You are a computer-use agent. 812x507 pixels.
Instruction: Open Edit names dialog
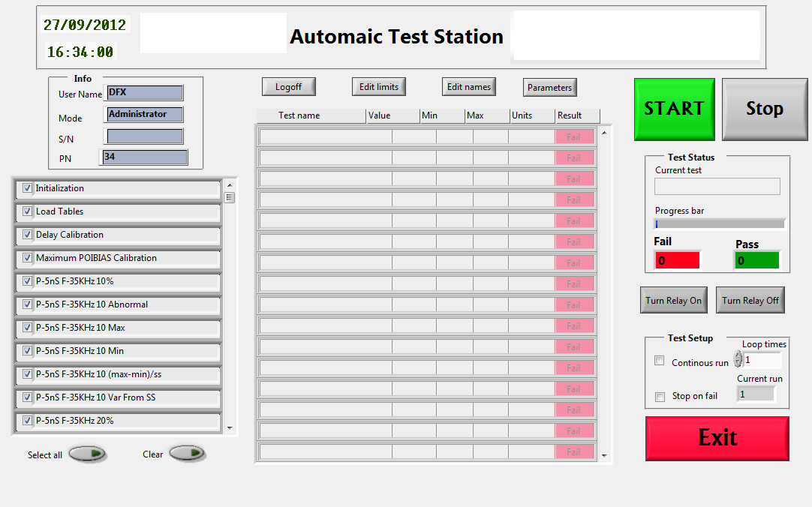coord(468,87)
